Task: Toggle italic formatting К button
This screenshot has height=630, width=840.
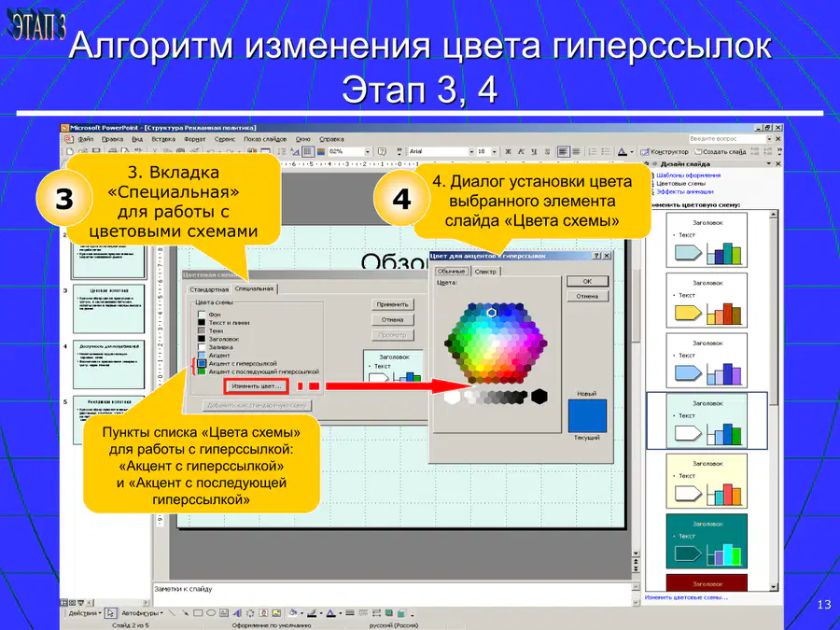Action: point(521,151)
